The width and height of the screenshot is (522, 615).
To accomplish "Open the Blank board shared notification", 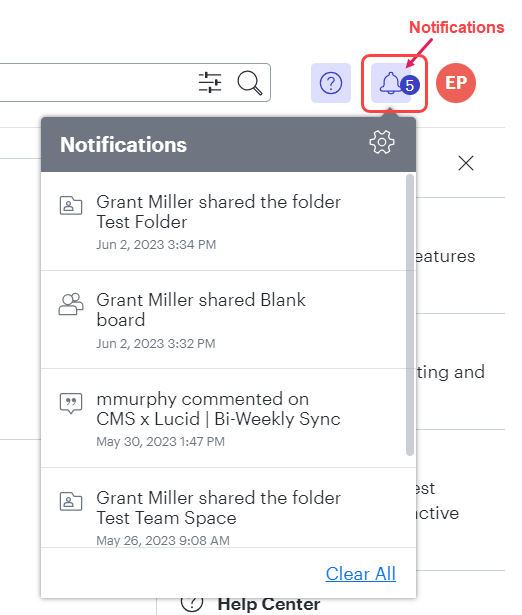I will [x=224, y=320].
